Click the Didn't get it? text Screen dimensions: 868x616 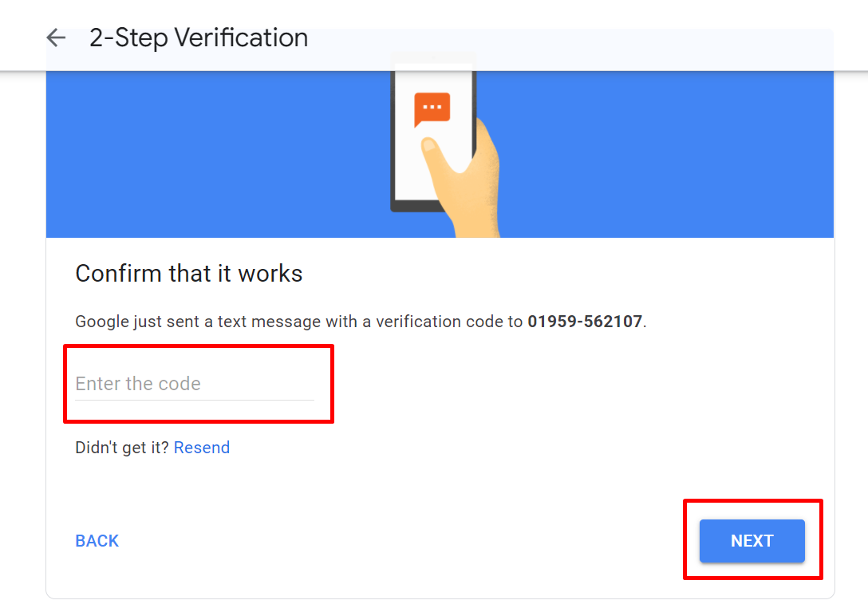122,447
